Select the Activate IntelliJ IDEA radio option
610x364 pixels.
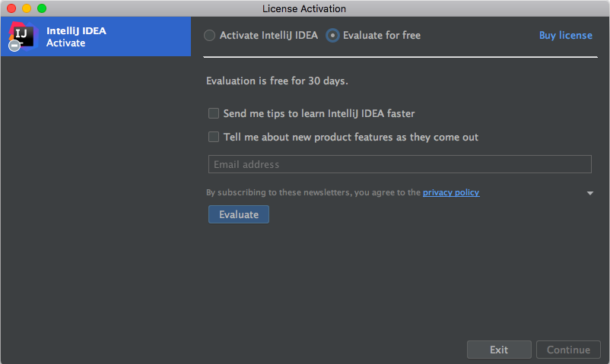click(210, 36)
